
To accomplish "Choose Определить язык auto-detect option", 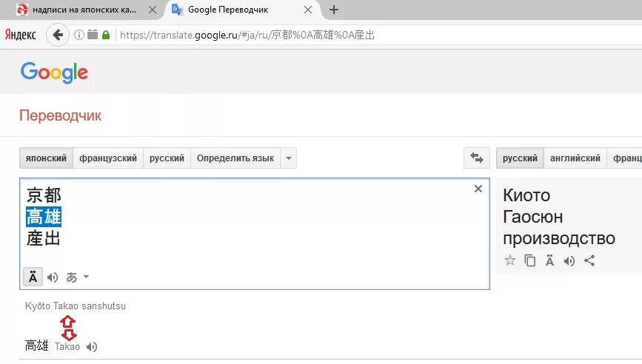I will coord(235,158).
